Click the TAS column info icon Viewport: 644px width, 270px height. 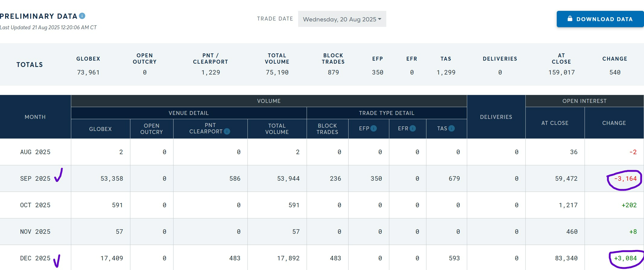(x=451, y=129)
